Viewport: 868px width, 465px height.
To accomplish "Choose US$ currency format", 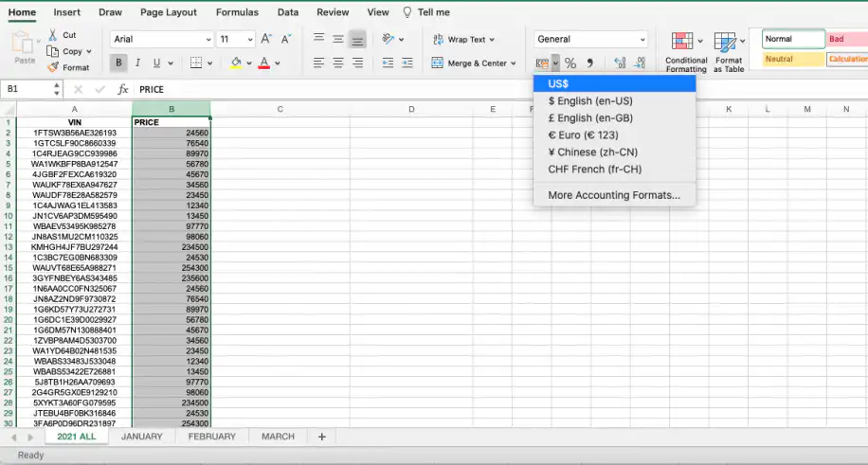I will (614, 83).
